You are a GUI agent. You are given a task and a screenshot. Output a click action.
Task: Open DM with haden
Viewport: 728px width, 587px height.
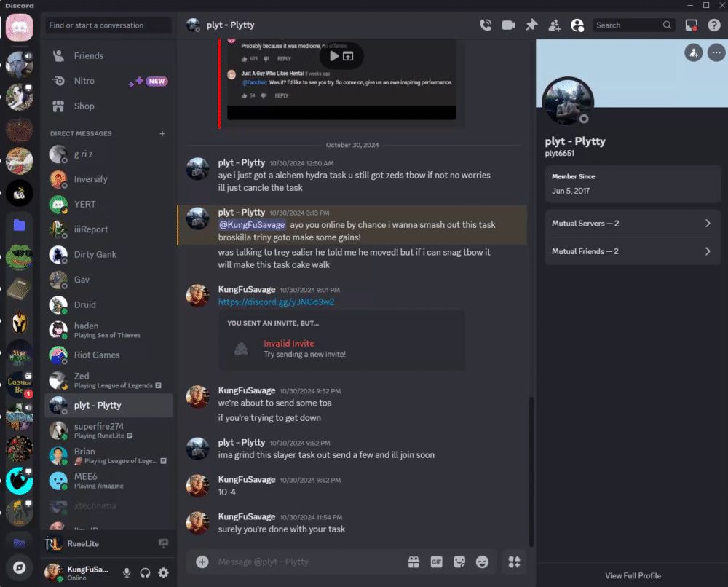click(108, 330)
